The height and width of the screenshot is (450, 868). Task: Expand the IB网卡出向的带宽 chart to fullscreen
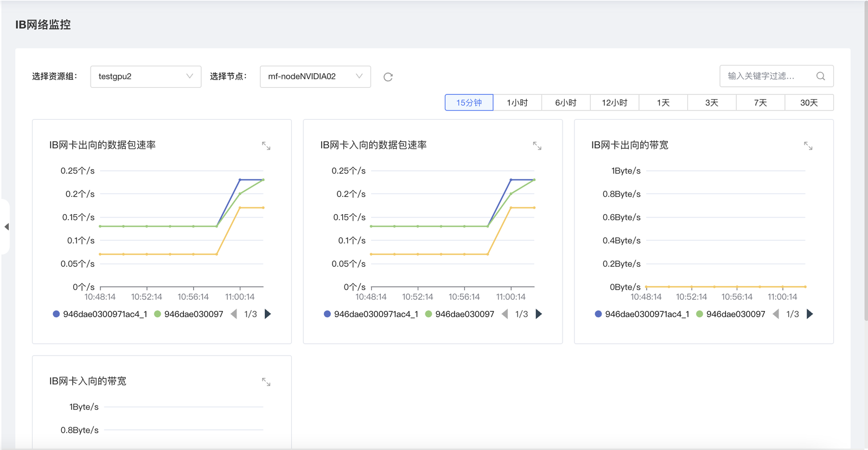[808, 146]
